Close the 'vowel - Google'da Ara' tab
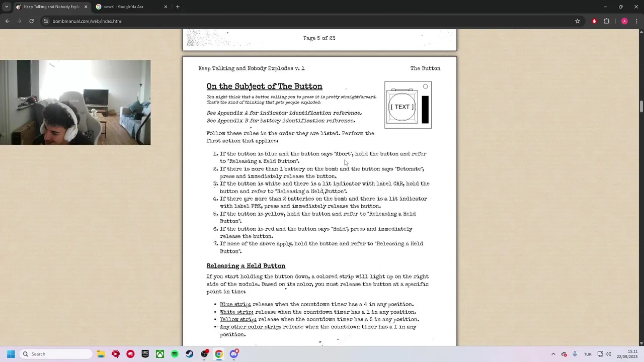 (166, 7)
